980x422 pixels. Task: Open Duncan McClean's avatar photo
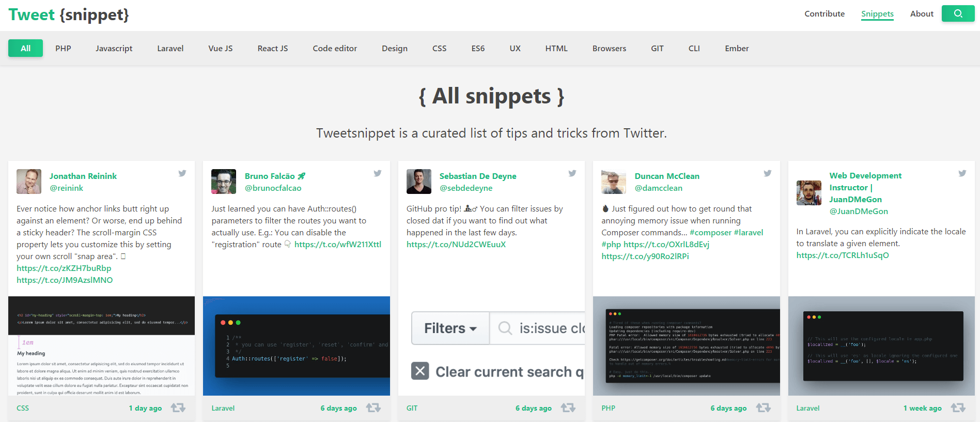(x=614, y=182)
